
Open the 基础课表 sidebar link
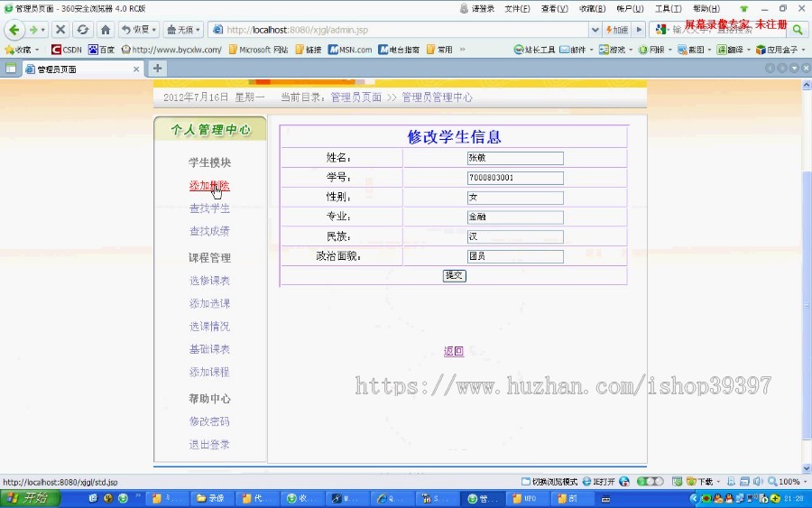(209, 349)
